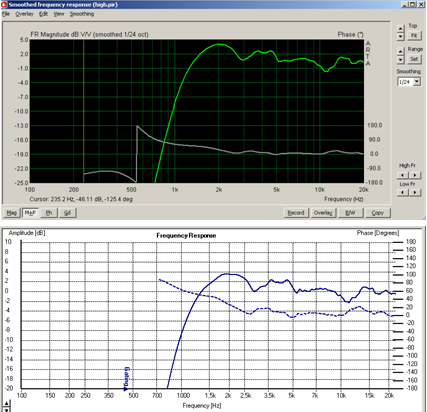Click 'Frequency (Hz)' label under upper graph

344,199
